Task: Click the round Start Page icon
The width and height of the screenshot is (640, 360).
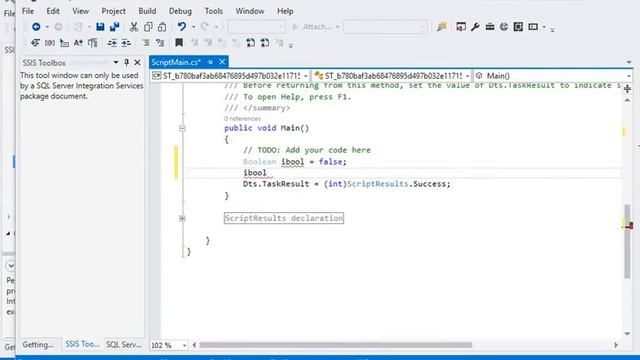Action: tap(504, 27)
